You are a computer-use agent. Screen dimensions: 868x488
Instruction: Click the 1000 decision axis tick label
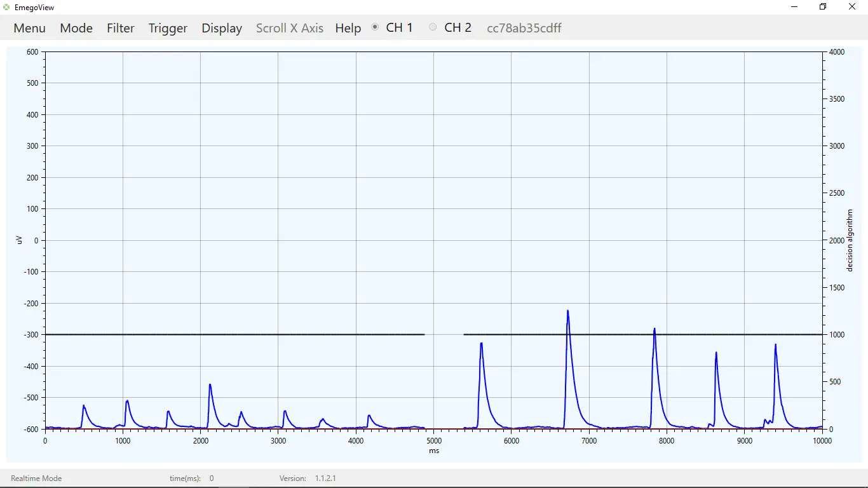[x=837, y=335]
